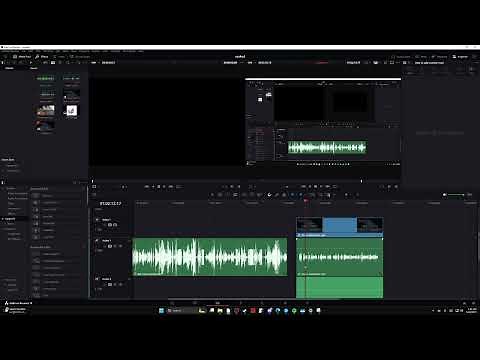Click the source viewer jog scrub bar
This screenshot has width=480, height=360.
point(167,181)
